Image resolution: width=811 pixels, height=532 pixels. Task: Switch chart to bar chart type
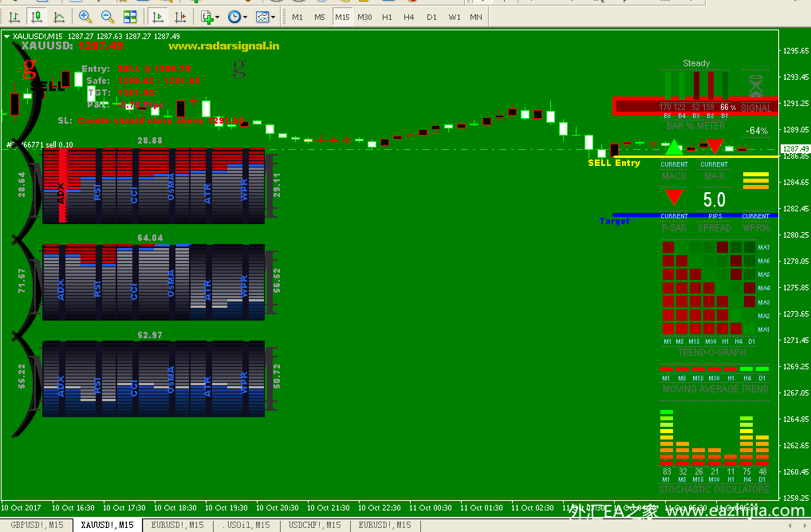coord(14,17)
